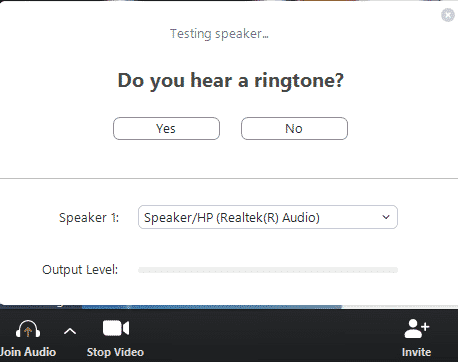Answer No to the ringtone question

pos(294,128)
